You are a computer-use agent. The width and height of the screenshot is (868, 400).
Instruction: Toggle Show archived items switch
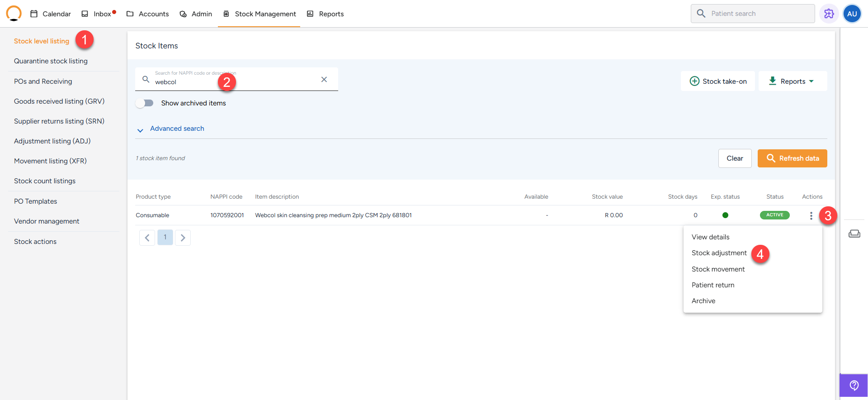pos(145,103)
